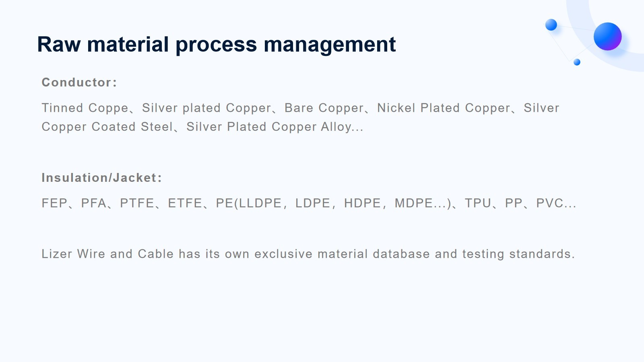This screenshot has height=362, width=644.
Task: Click the 'PE(LLDPE' text
Action: [x=249, y=203]
